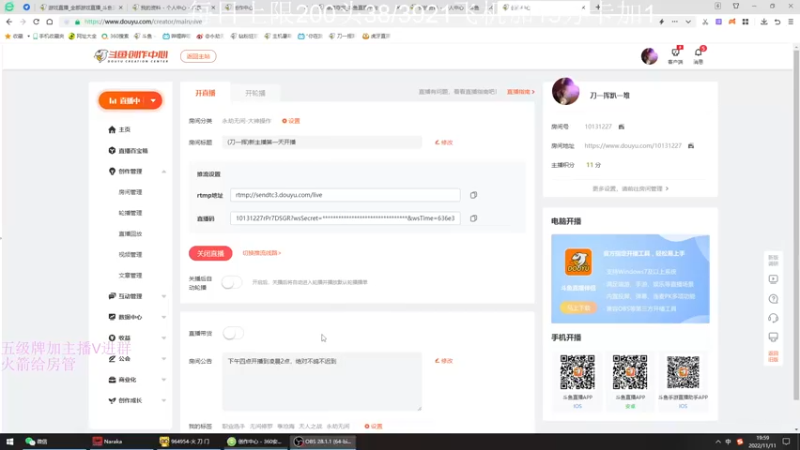Screen dimensions: 800x450
Task: Expand the 数据中心 sidebar section
Action: (164, 317)
